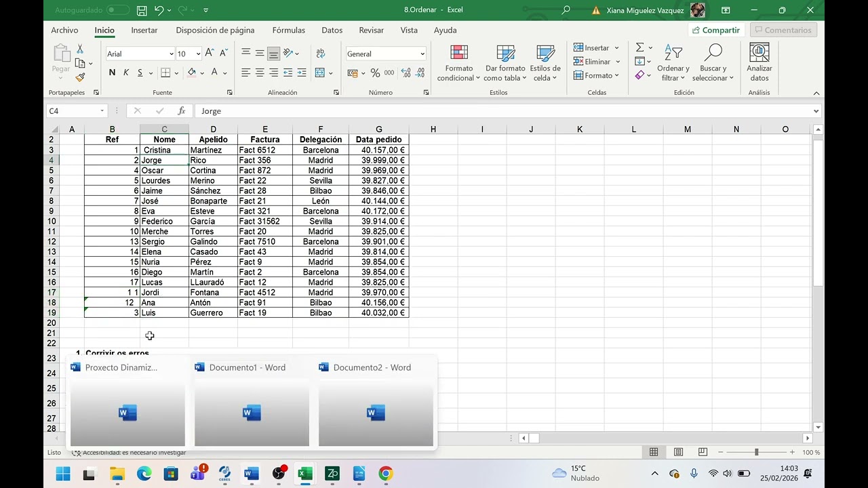The width and height of the screenshot is (868, 488).
Task: Open Dar formato como tabla
Action: click(x=505, y=63)
